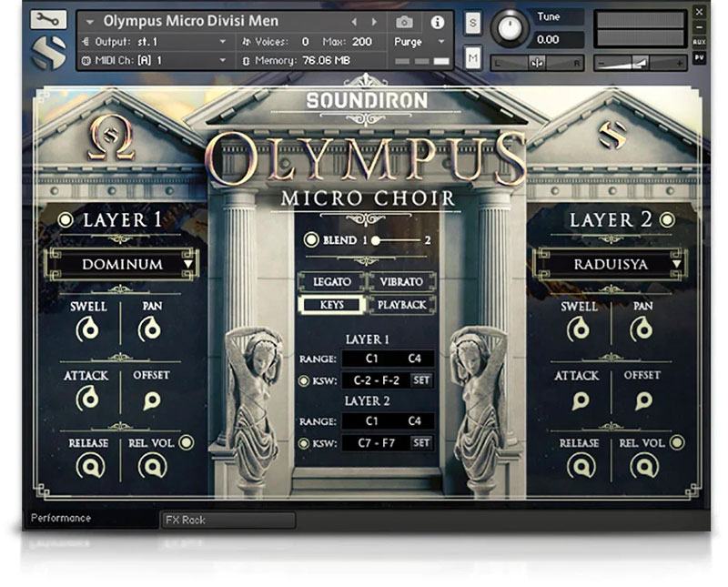Toggle Layer 2 Rel. Vol. switch
Viewport: 728px width, 587px height.
(x=676, y=443)
